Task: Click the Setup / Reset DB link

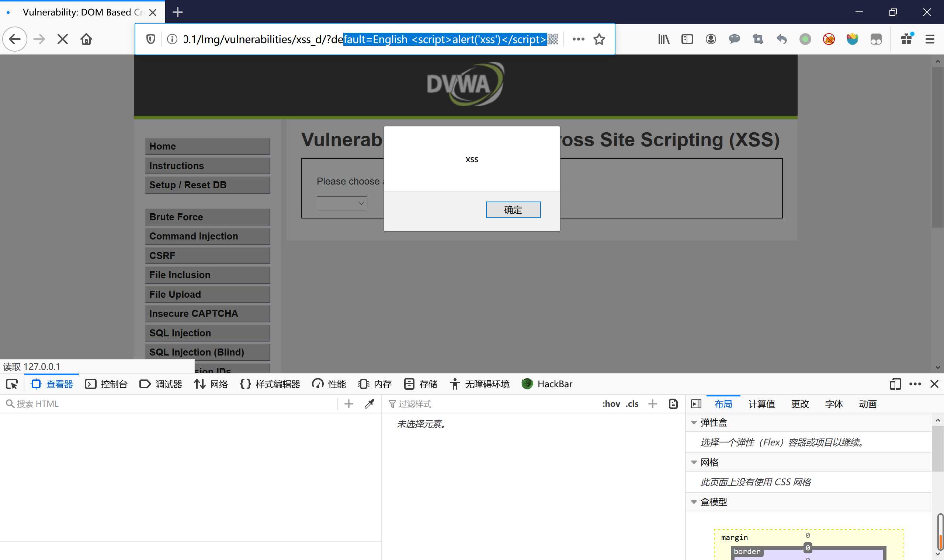Action: pyautogui.click(x=207, y=185)
